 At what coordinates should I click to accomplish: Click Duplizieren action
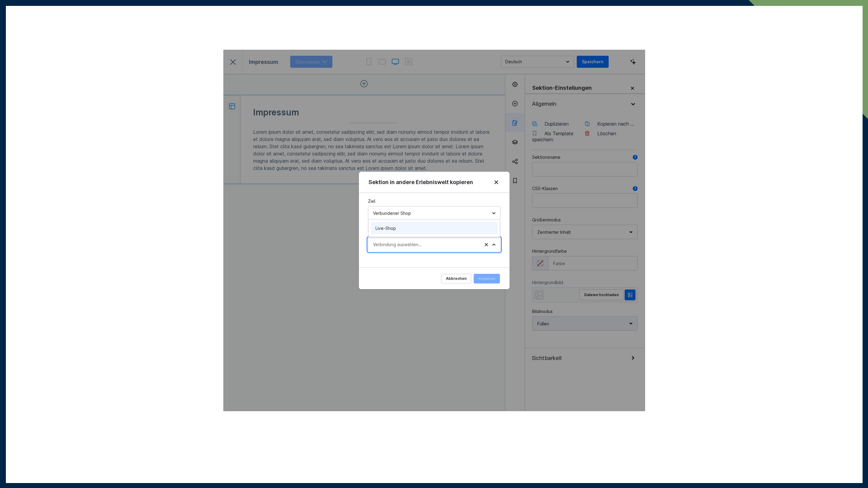[x=551, y=124]
